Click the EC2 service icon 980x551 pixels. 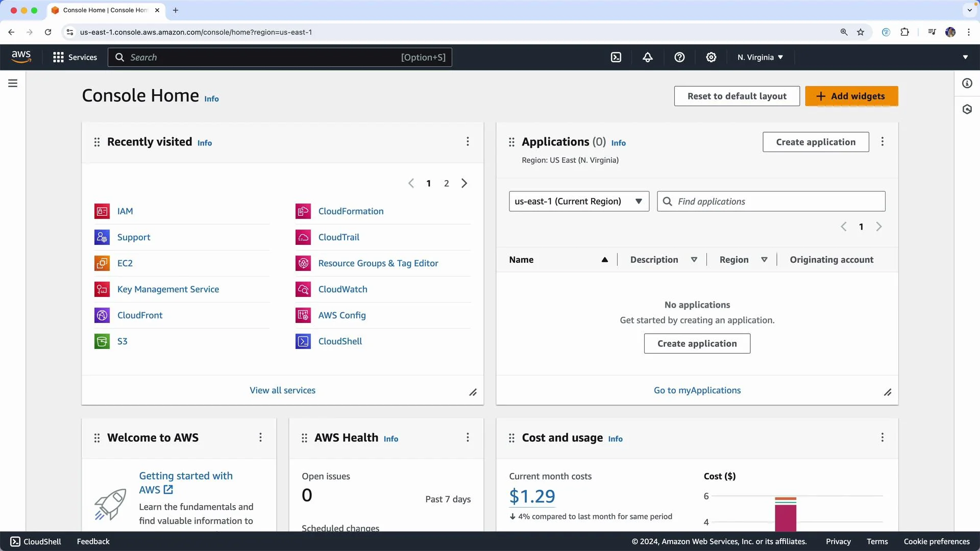(102, 263)
